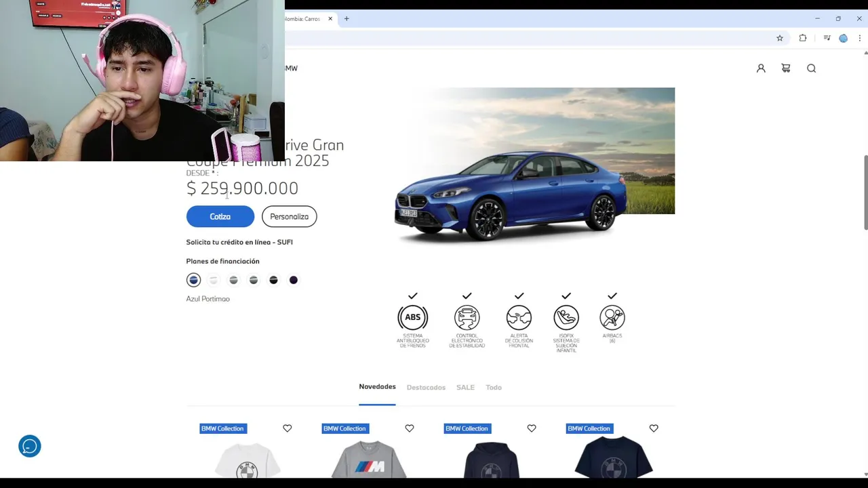Click the BMW Collection badge on gray t-shirt
The height and width of the screenshot is (488, 868).
tap(344, 428)
